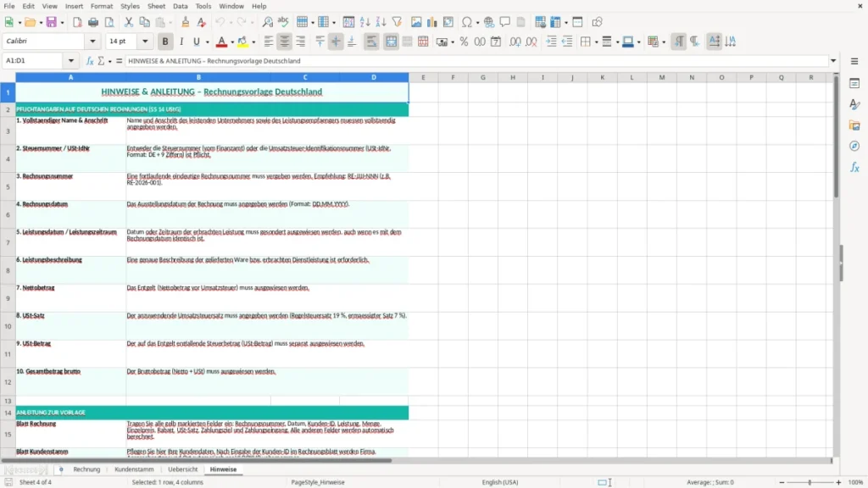Sort ascending icon
The height and width of the screenshot is (488, 868).
(x=364, y=22)
